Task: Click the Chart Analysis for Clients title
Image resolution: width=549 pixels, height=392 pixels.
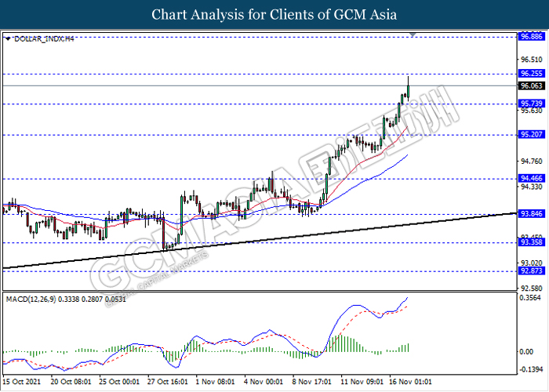Action: click(x=274, y=15)
